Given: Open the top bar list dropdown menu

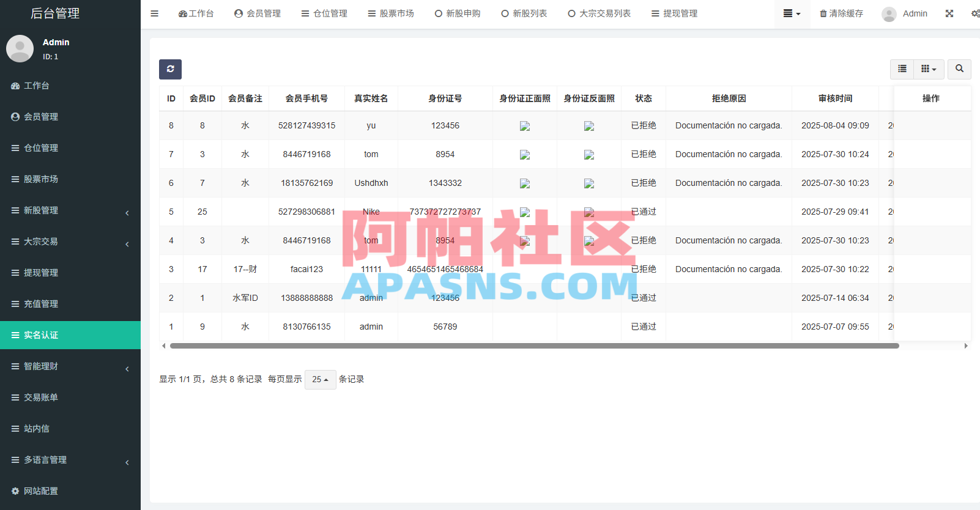Looking at the screenshot, I should (792, 13).
